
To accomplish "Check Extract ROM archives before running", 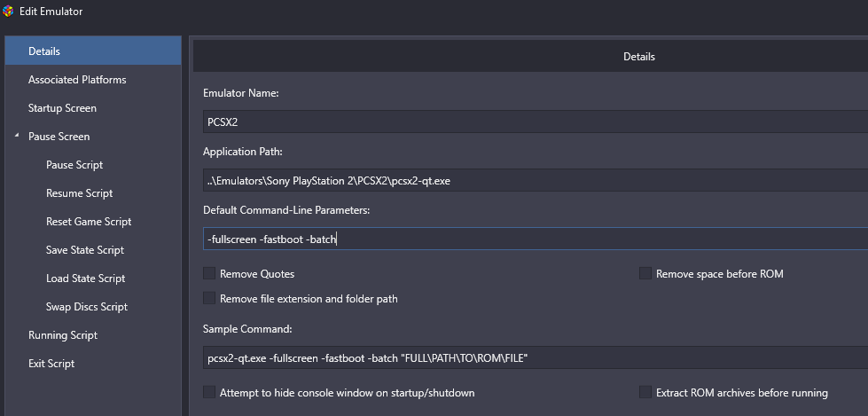I will point(645,392).
